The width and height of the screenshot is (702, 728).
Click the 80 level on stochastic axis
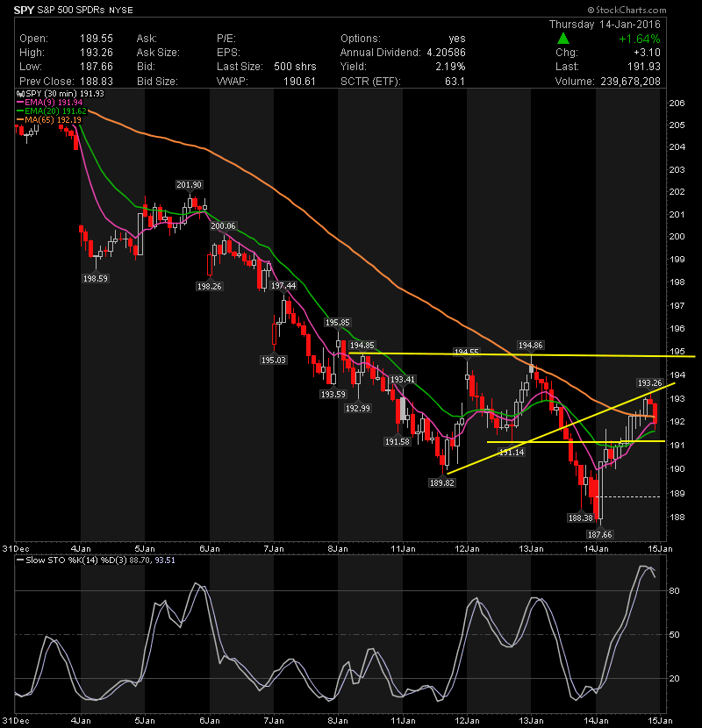coord(674,590)
